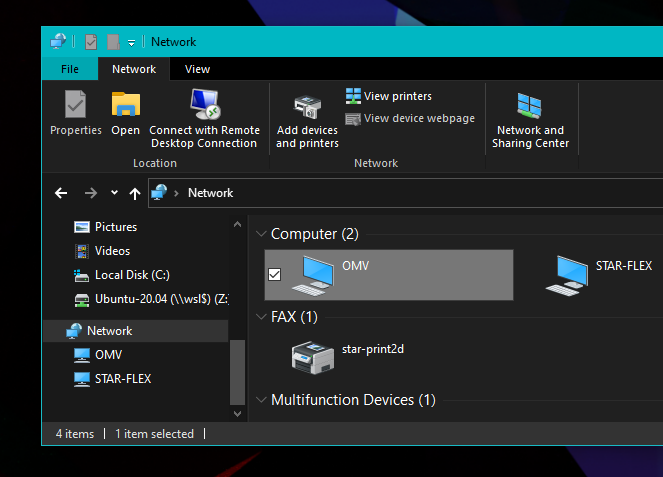Click the 'OMV' name in the file list
The width and height of the screenshot is (663, 477).
(x=356, y=266)
